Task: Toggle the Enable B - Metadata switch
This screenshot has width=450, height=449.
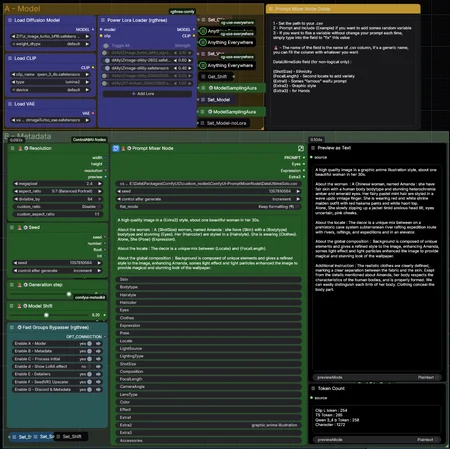Action: point(89,351)
